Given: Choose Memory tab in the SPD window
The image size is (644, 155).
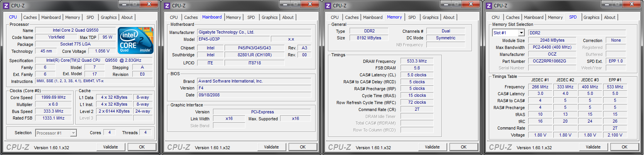Looking at the screenshot, I should [555, 17].
